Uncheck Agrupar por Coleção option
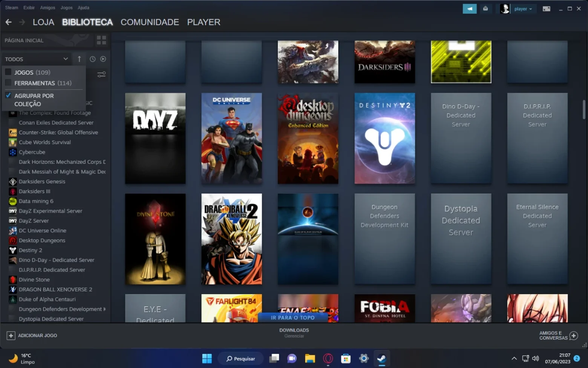The height and width of the screenshot is (368, 588). coord(8,95)
